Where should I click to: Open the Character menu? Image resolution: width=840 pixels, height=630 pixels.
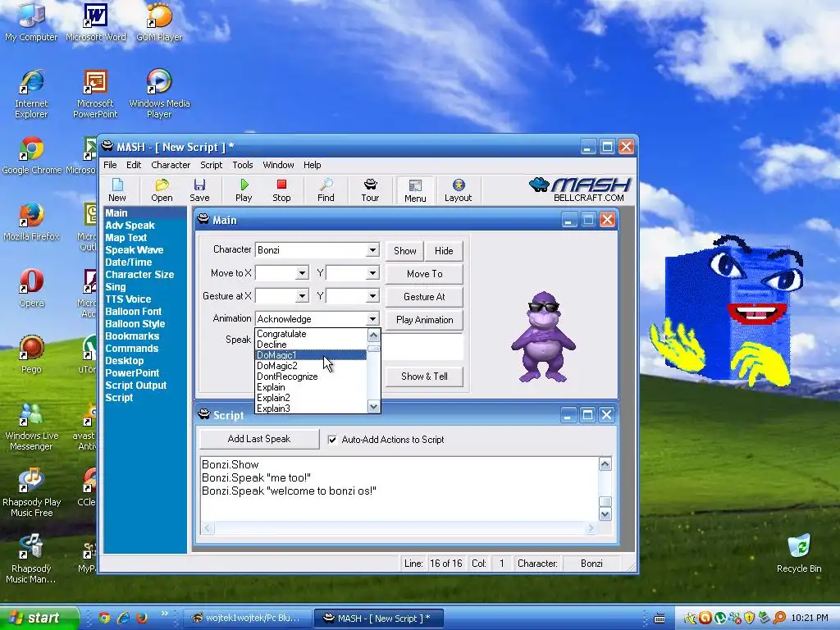(171, 165)
